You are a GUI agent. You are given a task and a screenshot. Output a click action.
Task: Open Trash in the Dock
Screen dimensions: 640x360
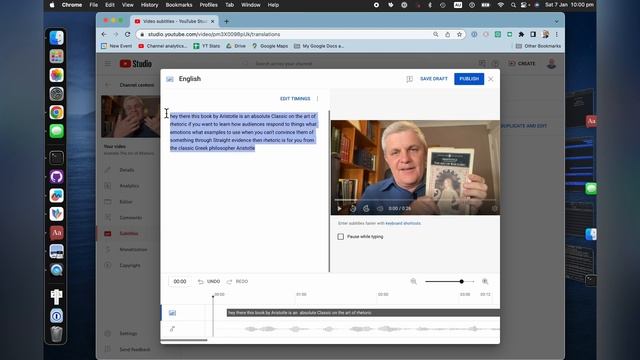(56, 334)
